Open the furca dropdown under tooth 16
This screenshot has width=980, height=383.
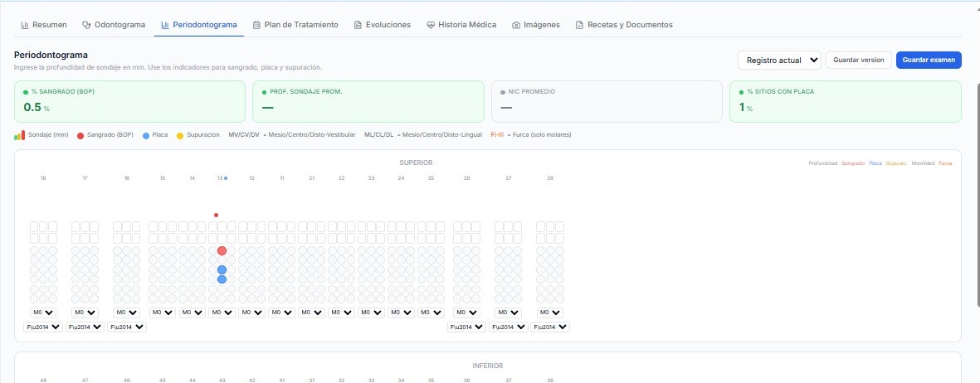click(x=127, y=327)
